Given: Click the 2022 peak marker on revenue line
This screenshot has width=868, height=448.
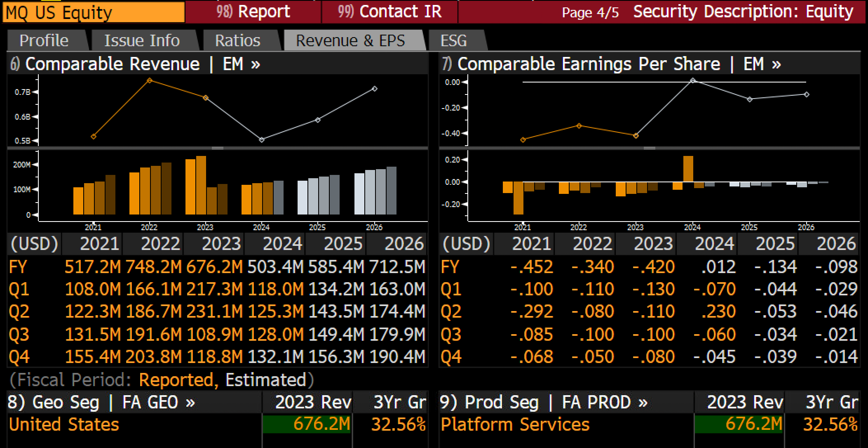Looking at the screenshot, I should point(150,80).
